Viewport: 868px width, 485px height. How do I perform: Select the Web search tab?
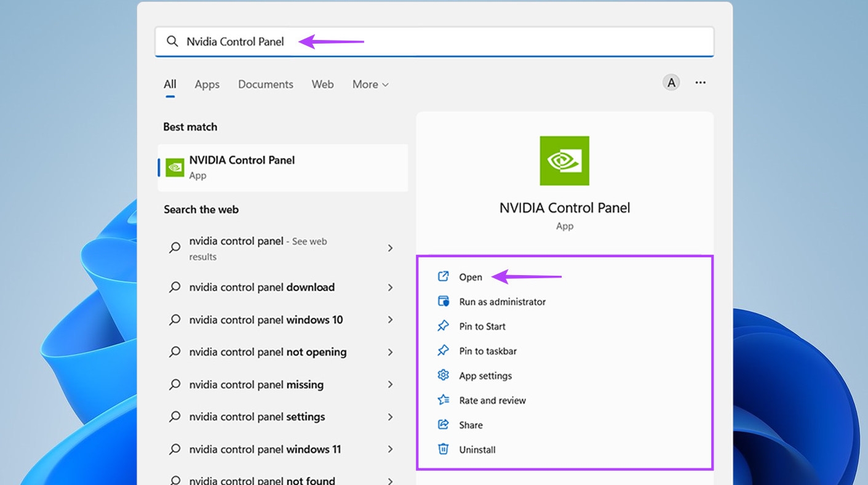coord(322,84)
